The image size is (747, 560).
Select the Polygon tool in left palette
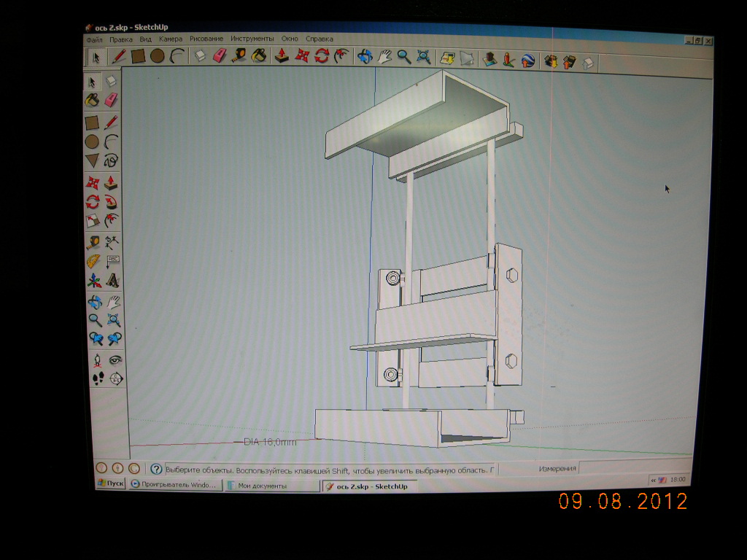click(92, 160)
